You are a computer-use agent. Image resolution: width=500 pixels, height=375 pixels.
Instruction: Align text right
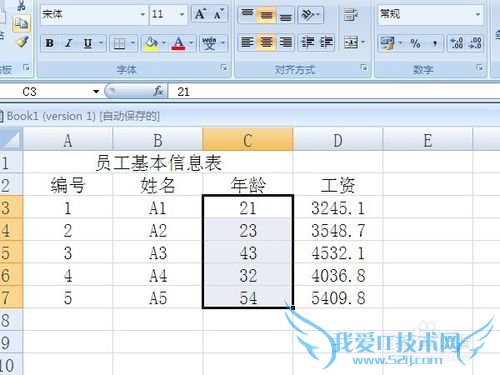(x=286, y=43)
